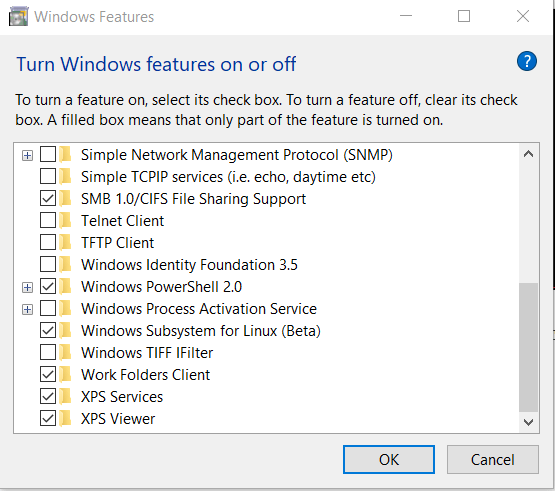Open the blue help question mark icon
This screenshot has height=491, width=555.
coord(527,61)
